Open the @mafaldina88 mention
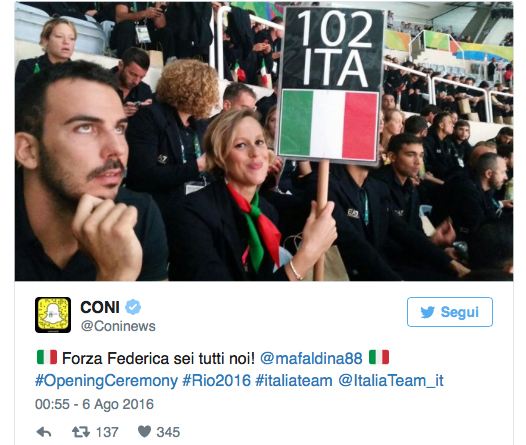Viewport: 526px width, 445px height. pos(311,358)
